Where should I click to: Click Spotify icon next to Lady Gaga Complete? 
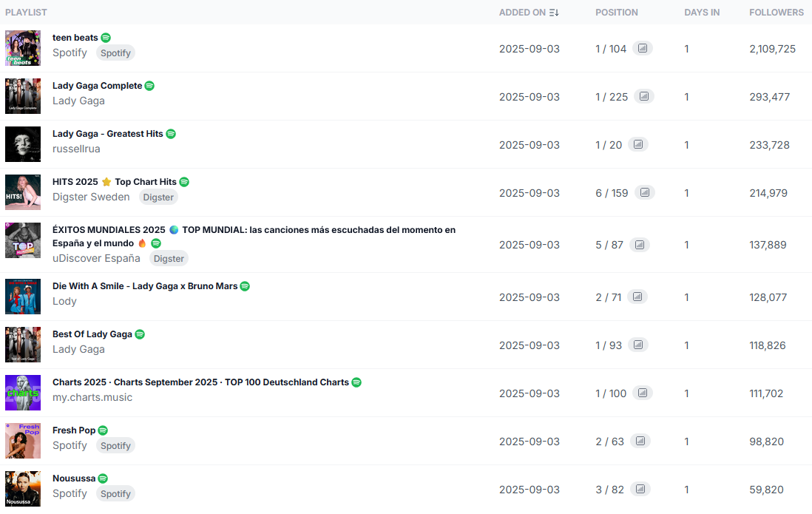click(149, 86)
